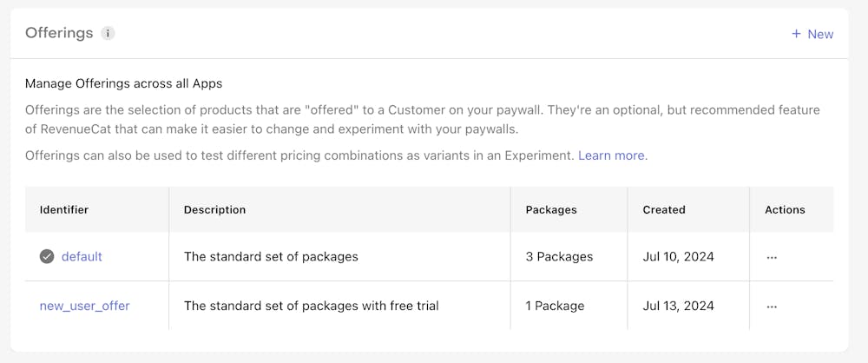This screenshot has height=363, width=868.
Task: Click the Packages column header
Action: (x=551, y=209)
